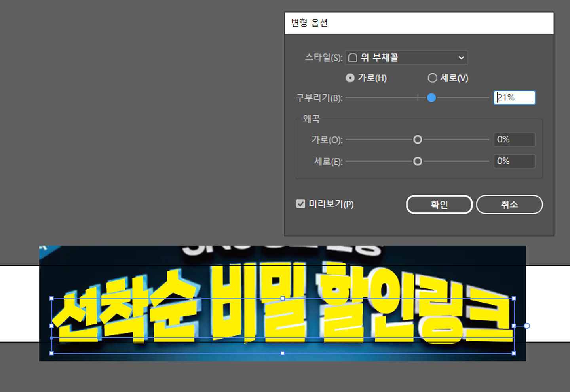Click the bottom-left bounding box handle

coord(51,353)
